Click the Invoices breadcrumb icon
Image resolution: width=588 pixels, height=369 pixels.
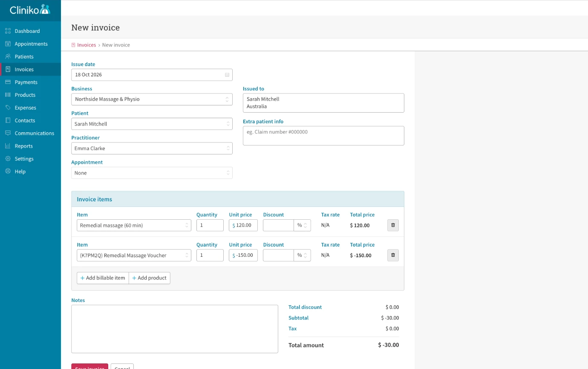point(73,45)
